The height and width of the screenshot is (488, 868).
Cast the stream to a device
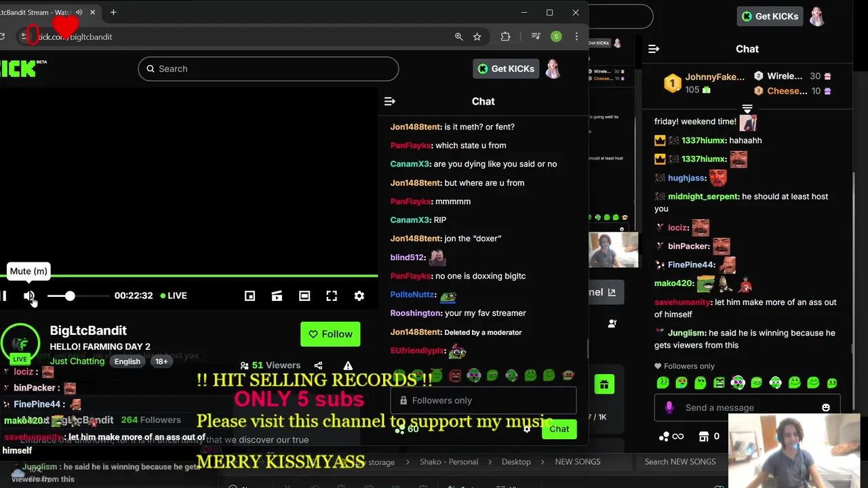(277, 296)
